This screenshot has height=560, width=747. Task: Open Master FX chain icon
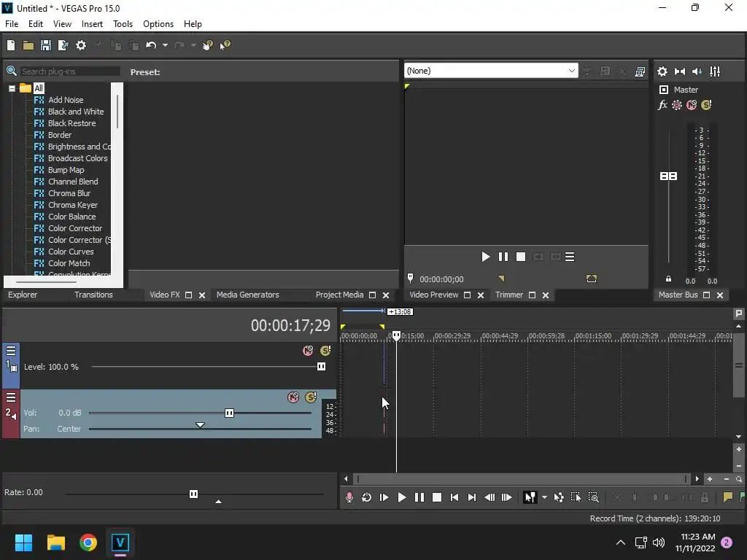(662, 105)
